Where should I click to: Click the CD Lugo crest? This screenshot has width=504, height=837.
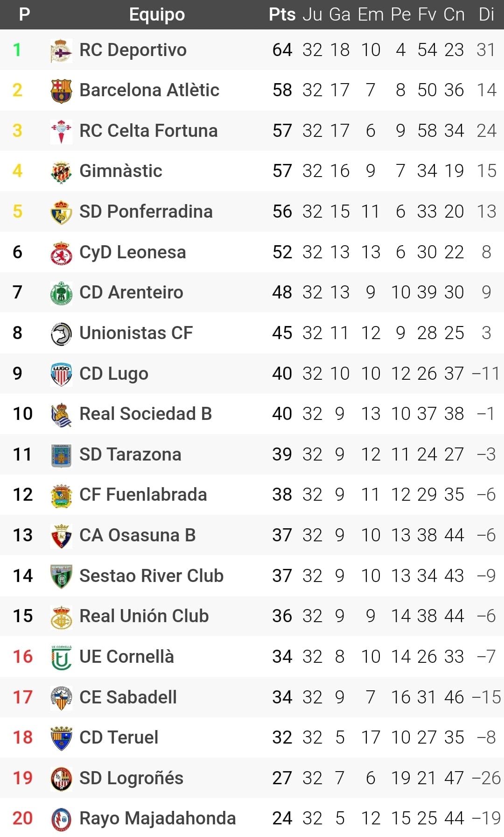point(61,374)
